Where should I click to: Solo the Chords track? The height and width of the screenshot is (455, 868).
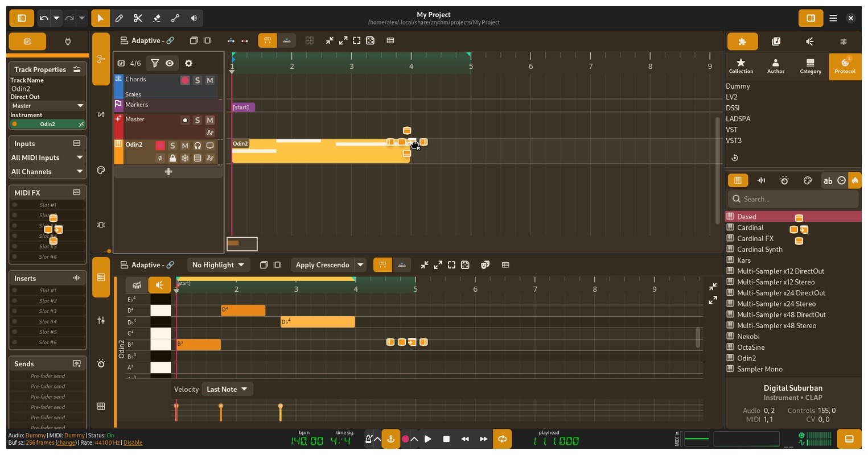(x=198, y=80)
